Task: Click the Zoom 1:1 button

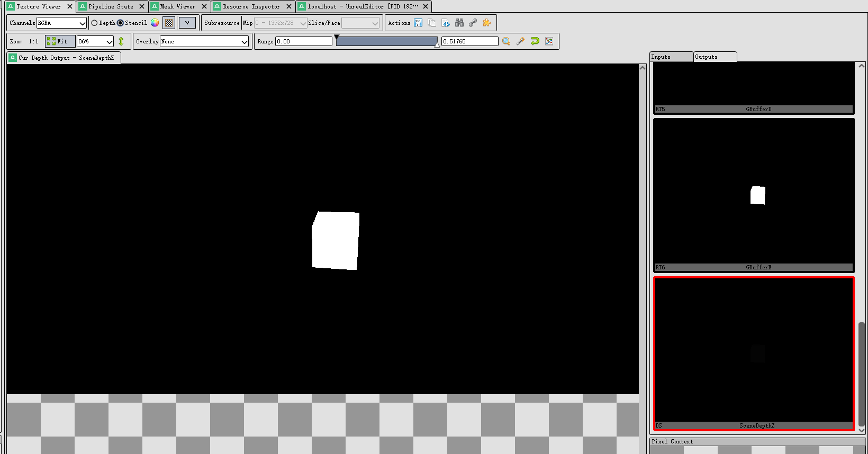Action: (x=33, y=41)
